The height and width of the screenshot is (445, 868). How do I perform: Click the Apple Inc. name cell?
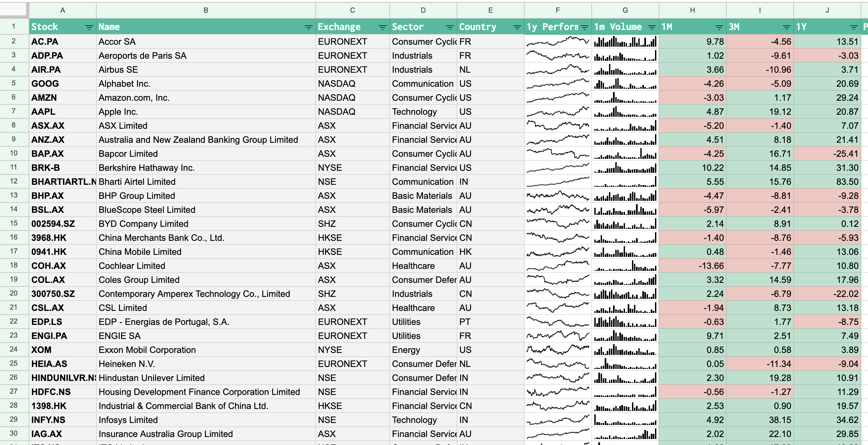click(x=206, y=111)
